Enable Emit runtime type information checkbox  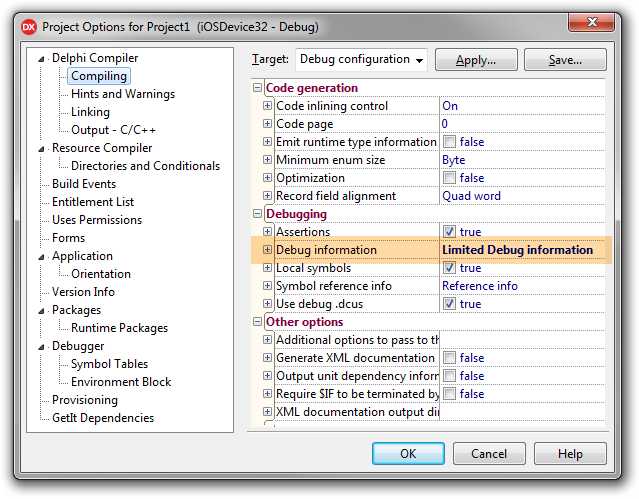click(x=450, y=141)
